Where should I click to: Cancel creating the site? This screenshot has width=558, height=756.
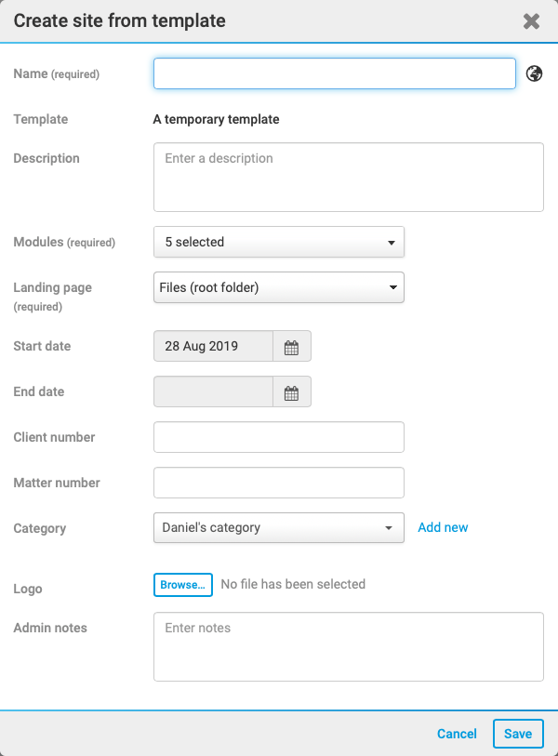tap(457, 734)
